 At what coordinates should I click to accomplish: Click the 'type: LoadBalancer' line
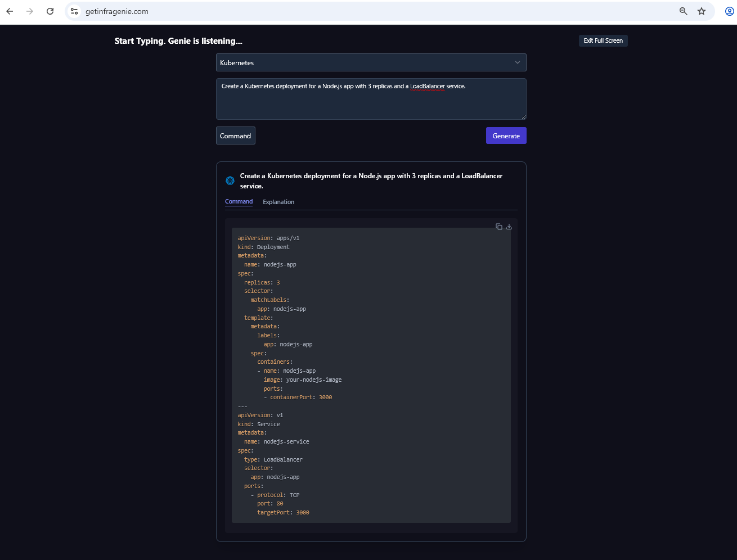pyautogui.click(x=273, y=459)
